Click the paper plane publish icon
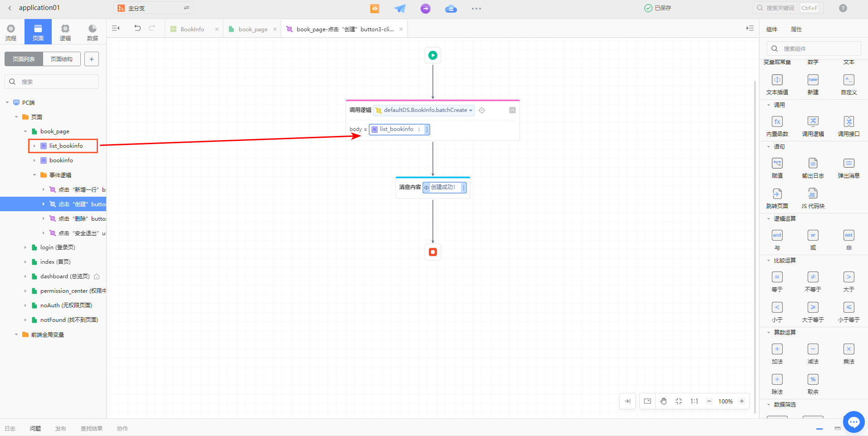This screenshot has height=436, width=868. click(x=400, y=9)
